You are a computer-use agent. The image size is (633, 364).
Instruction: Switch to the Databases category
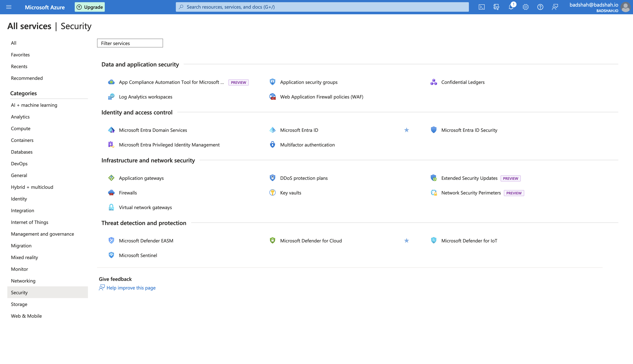[21, 152]
